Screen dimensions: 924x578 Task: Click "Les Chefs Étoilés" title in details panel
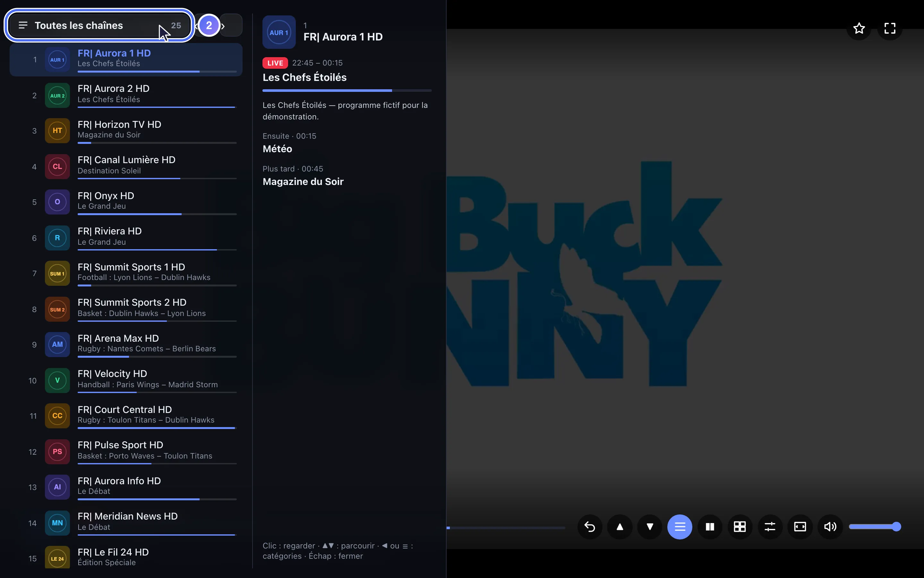pyautogui.click(x=305, y=77)
